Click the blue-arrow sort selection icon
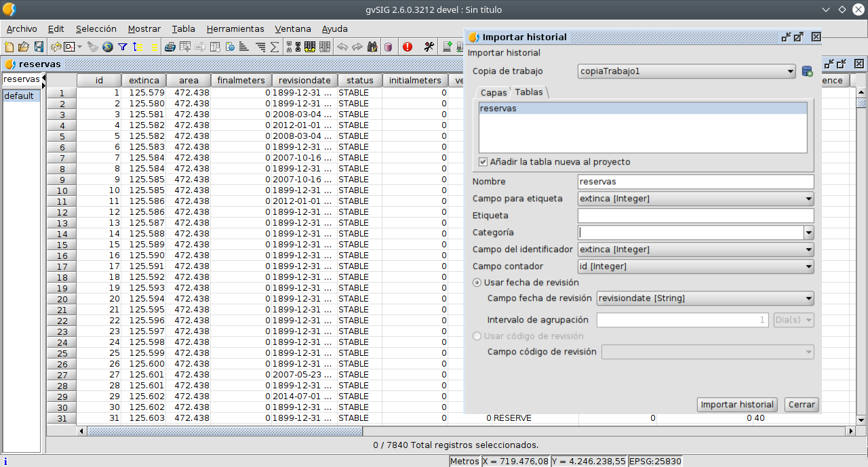Viewport: 868px width, 467px height. 138,47
